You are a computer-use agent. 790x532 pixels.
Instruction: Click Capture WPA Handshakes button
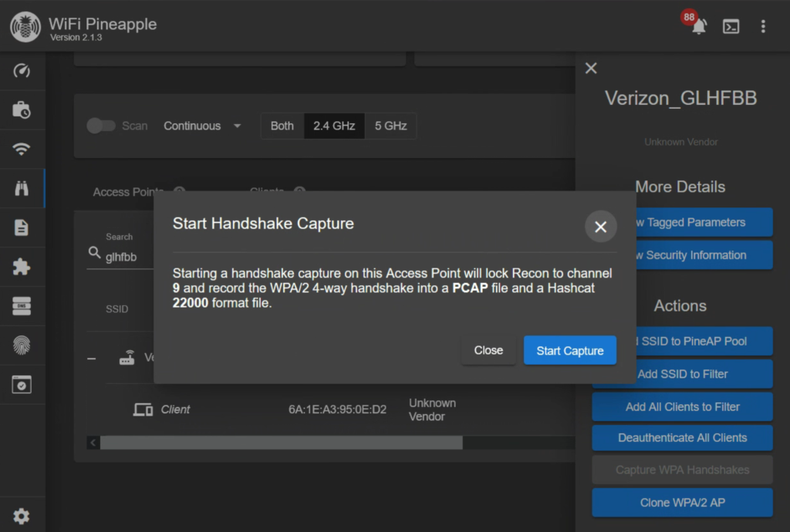tap(682, 470)
